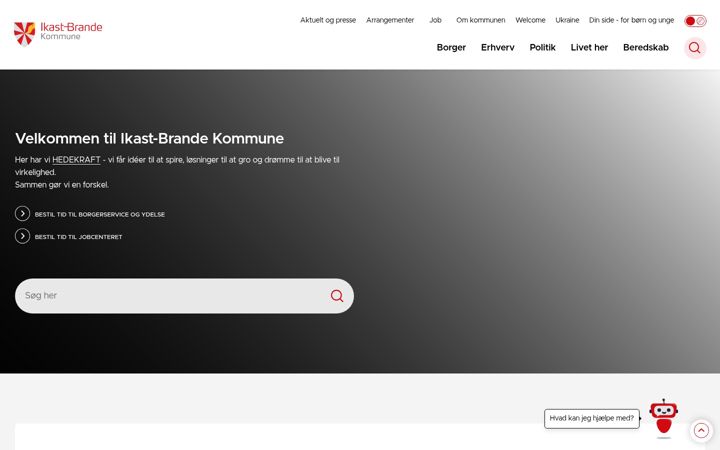This screenshot has width=720, height=450.
Task: Open the Welcome link
Action: coord(530,20)
